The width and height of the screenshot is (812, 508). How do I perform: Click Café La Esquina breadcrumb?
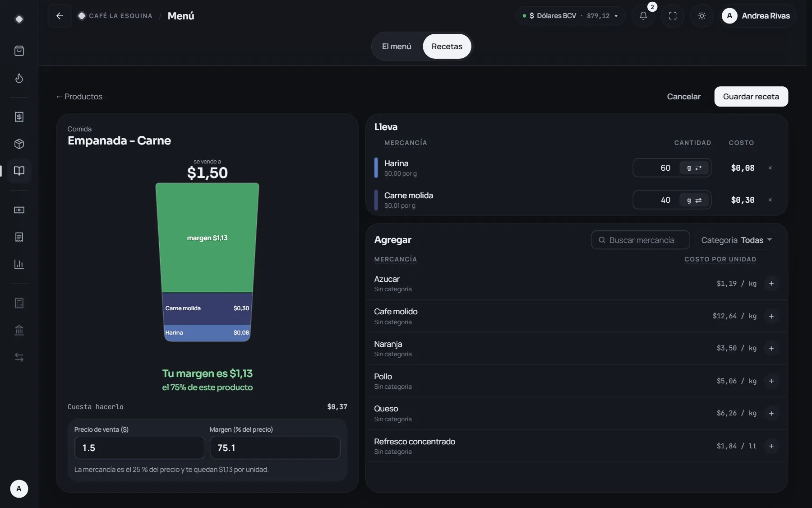(115, 16)
